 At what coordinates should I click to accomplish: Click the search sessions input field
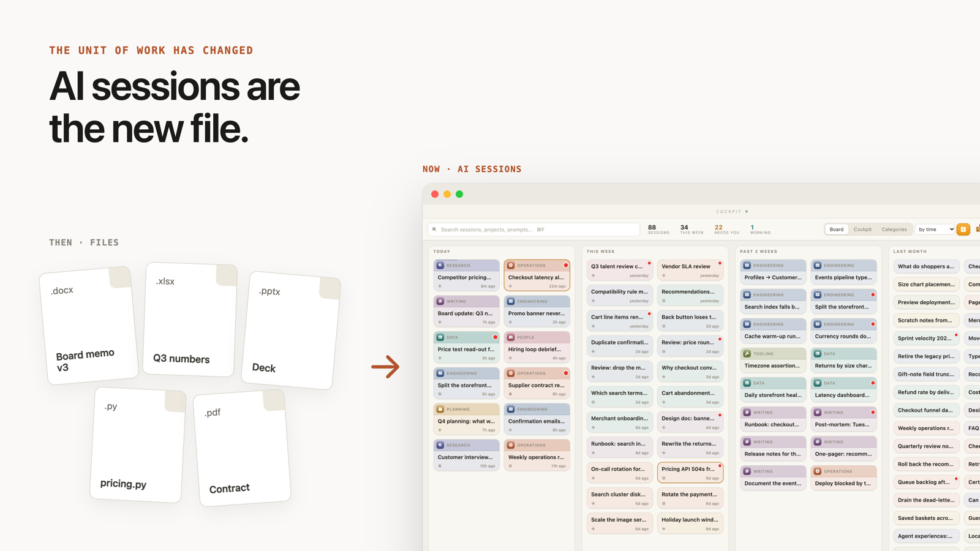(534, 230)
